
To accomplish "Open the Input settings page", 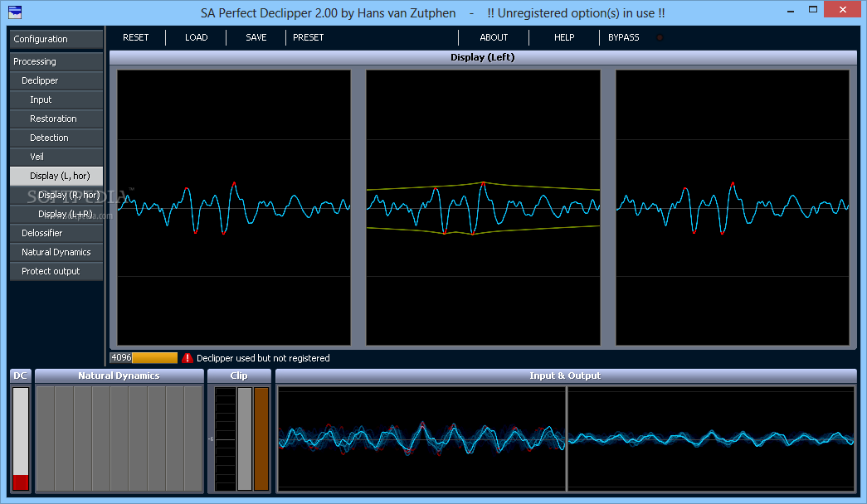I will point(56,99).
